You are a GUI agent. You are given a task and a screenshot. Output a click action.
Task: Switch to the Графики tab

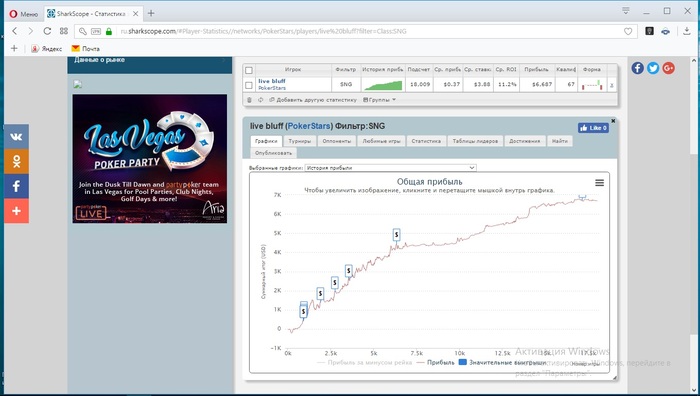(266, 141)
